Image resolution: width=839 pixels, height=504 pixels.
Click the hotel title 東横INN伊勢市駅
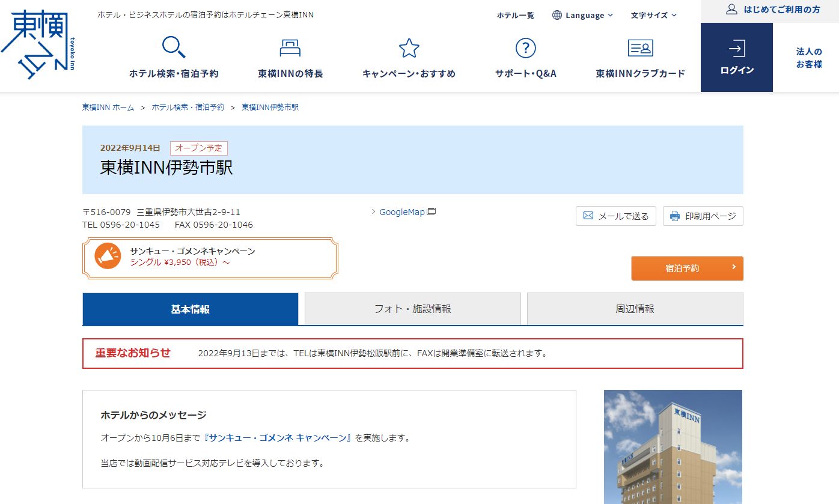[x=166, y=168]
